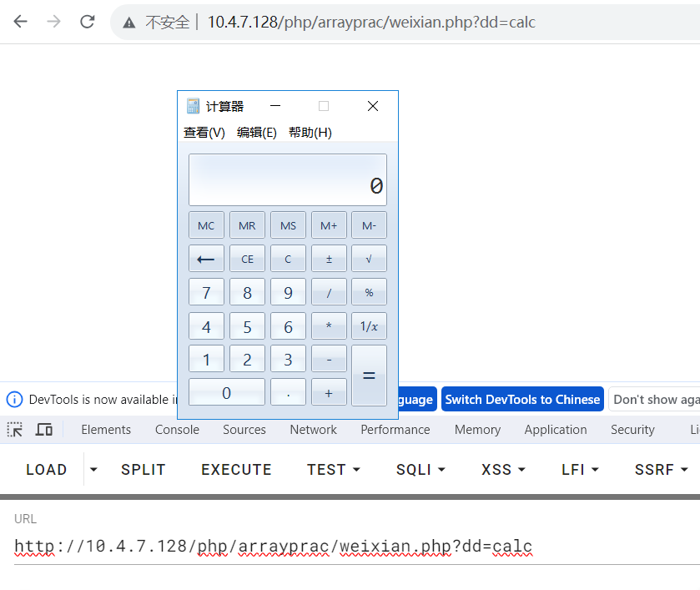The width and height of the screenshot is (700, 590).
Task: Click the HackBar LOAD button
Action: pos(47,469)
